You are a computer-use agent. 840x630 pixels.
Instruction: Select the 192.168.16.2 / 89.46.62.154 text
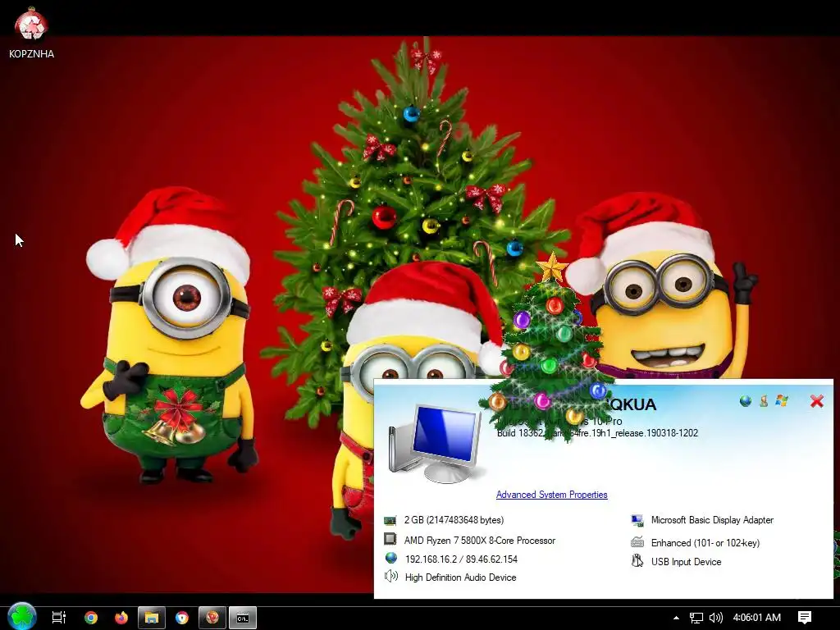(x=461, y=559)
